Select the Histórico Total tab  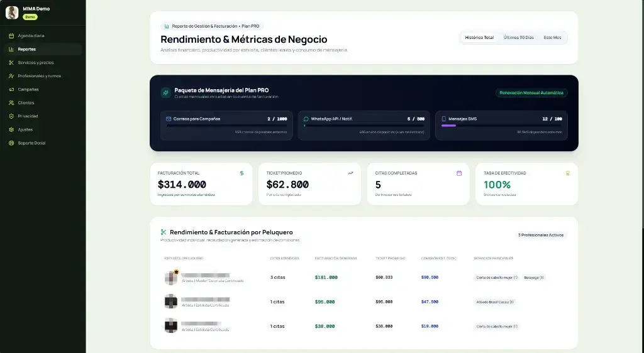[479, 37]
